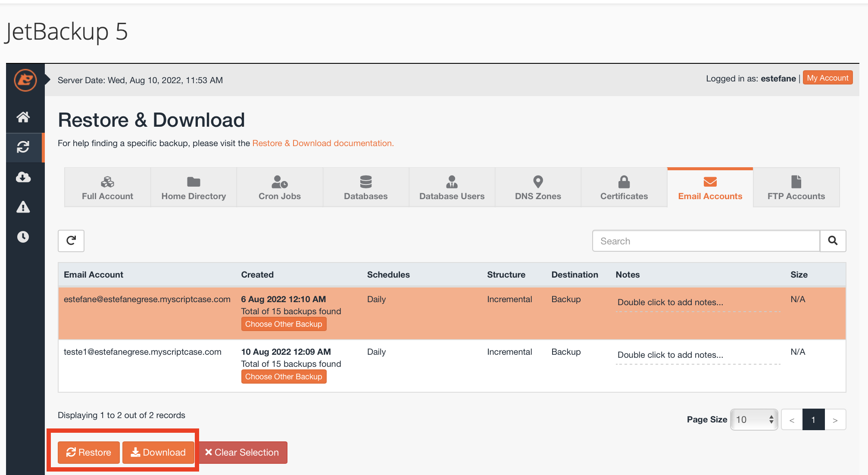Select the Restore & Download sidebar icon
The image size is (868, 475).
(23, 147)
